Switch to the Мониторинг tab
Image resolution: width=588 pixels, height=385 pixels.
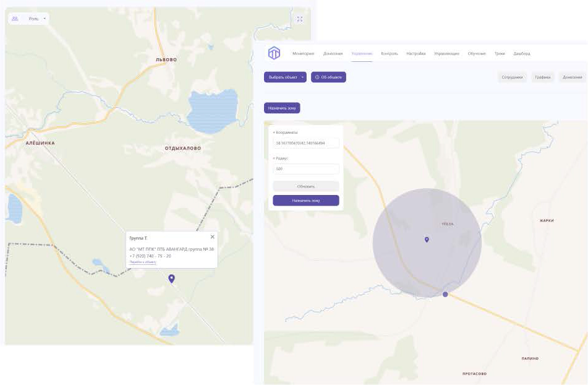tap(303, 53)
